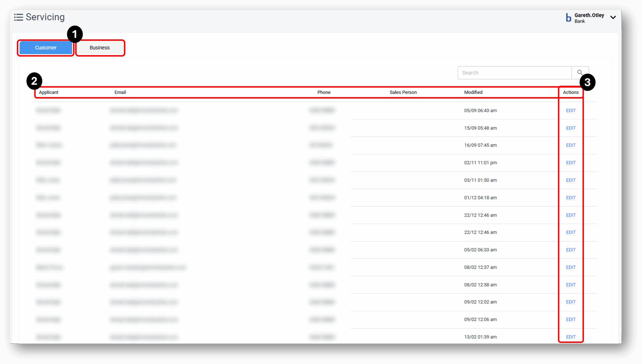The image size is (642, 364).
Task: Expand the Gareth.Otley account dropdown chevron
Action: coord(613,17)
